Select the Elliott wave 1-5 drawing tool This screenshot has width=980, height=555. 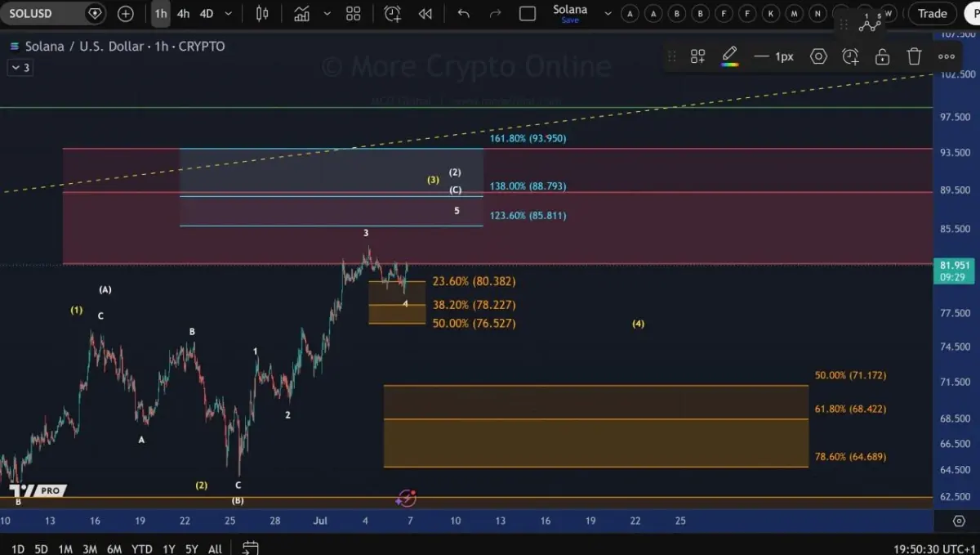click(870, 22)
